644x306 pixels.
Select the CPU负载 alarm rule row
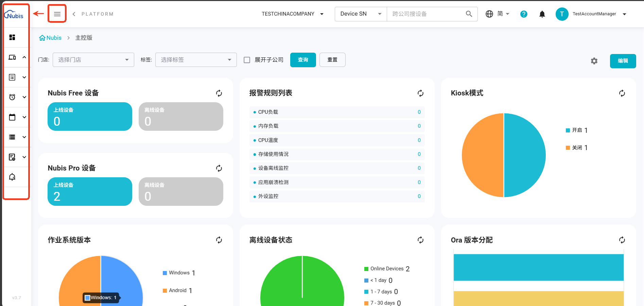tap(337, 112)
